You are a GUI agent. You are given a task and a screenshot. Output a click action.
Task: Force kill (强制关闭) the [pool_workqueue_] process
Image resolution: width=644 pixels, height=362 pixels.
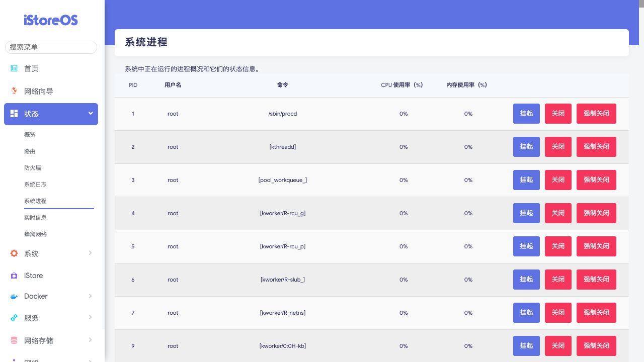click(596, 180)
